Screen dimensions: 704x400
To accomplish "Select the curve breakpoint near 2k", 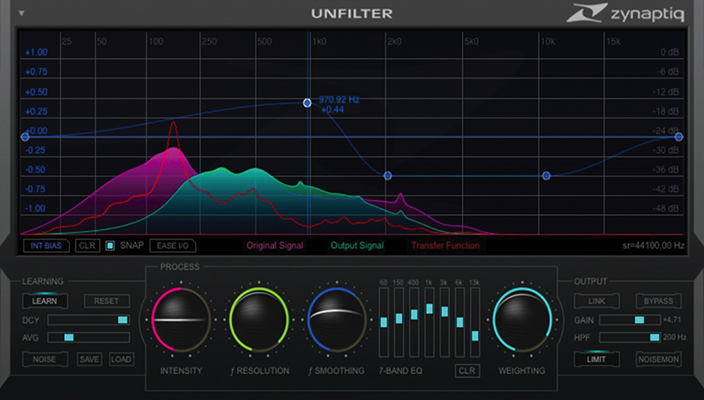I will [388, 175].
